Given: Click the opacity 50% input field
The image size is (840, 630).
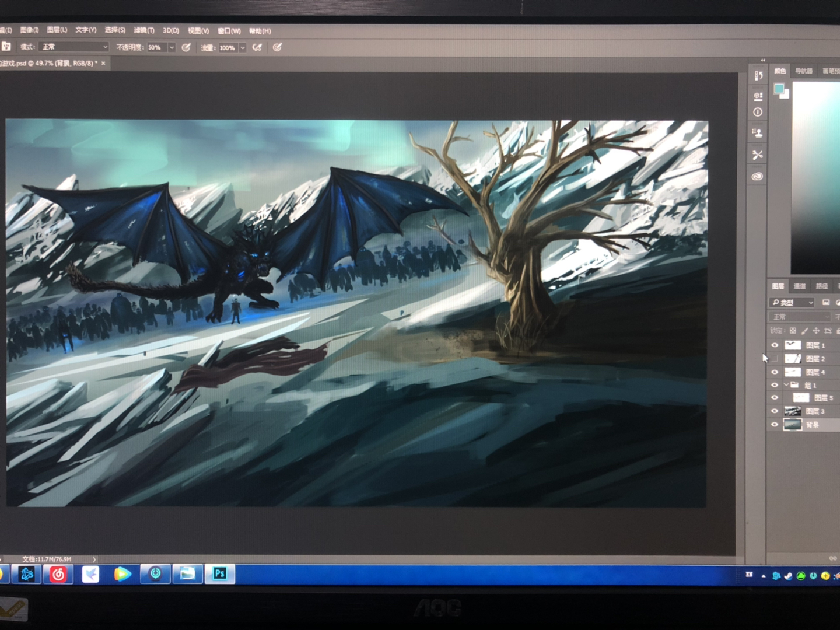Looking at the screenshot, I should tap(156, 47).
